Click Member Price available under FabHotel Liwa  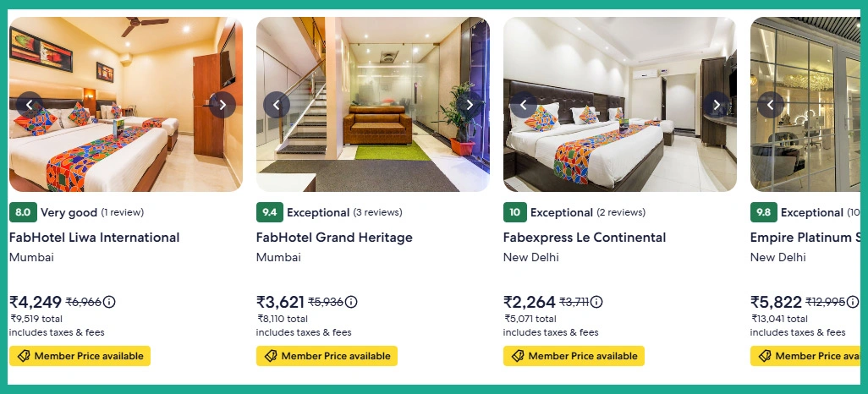[x=80, y=356]
